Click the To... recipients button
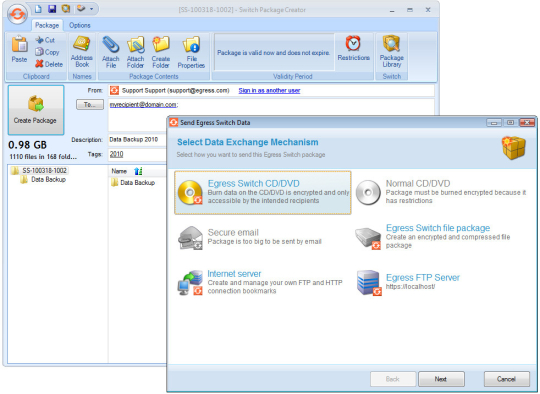This screenshot has height=394, width=540. (x=90, y=104)
